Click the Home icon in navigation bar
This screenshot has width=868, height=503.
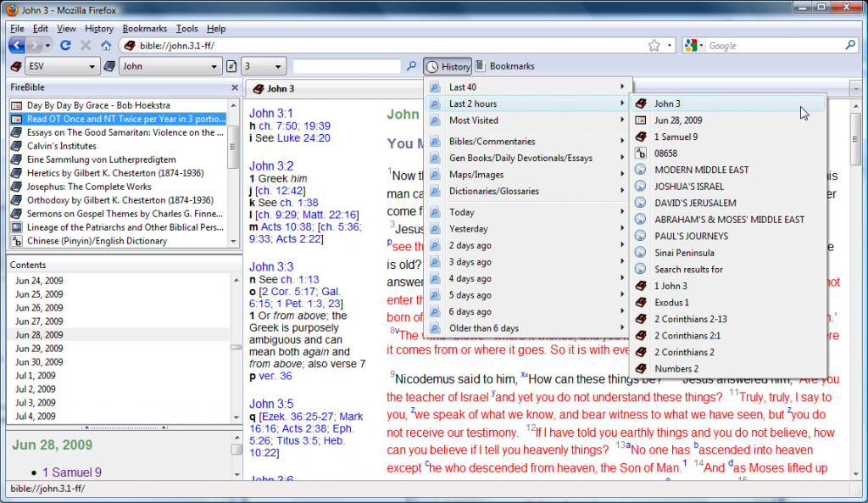pos(106,46)
